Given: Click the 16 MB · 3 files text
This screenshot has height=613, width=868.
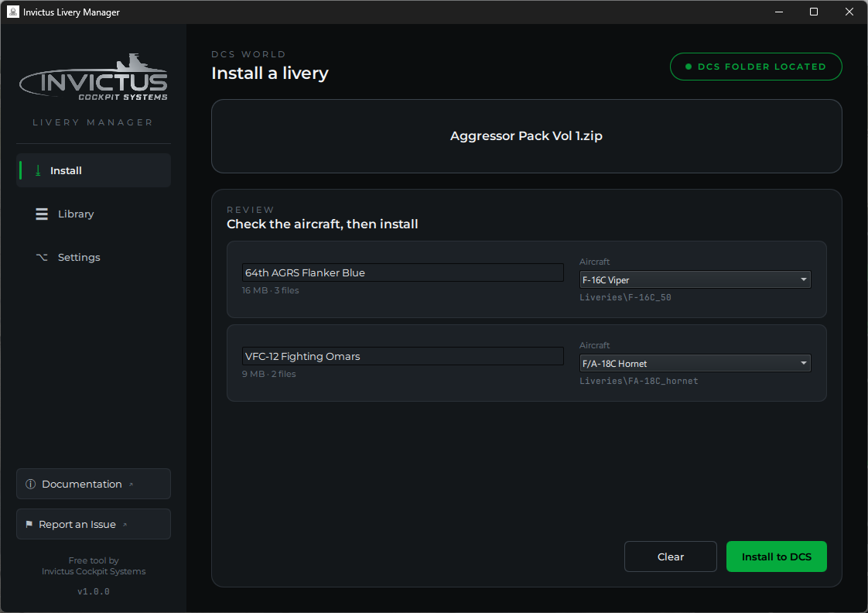Looking at the screenshot, I should click(x=270, y=290).
